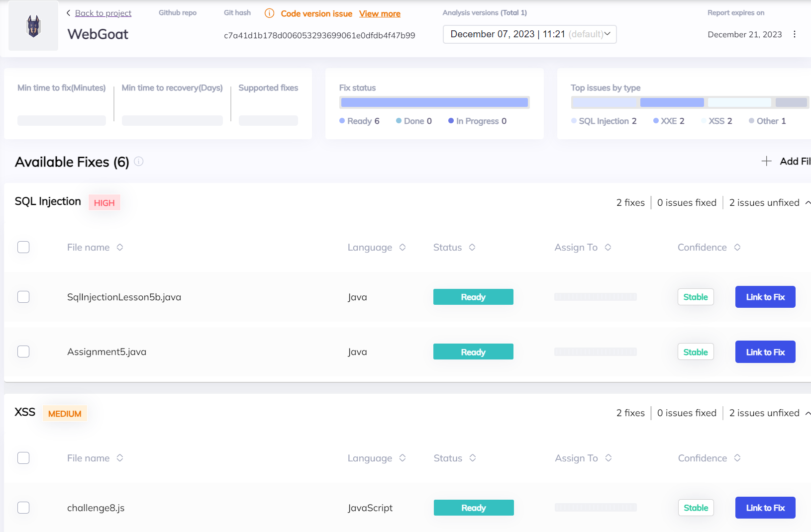Sort SQL Injection table by Status
The image size is (811, 532).
[x=472, y=247]
